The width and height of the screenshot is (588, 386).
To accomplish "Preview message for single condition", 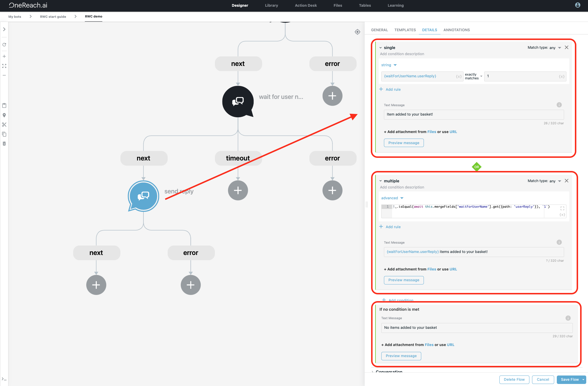I will [404, 143].
